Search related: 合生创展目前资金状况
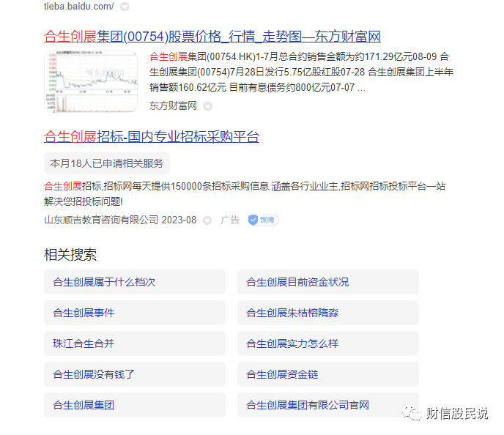This screenshot has height=435, width=504. click(x=328, y=282)
